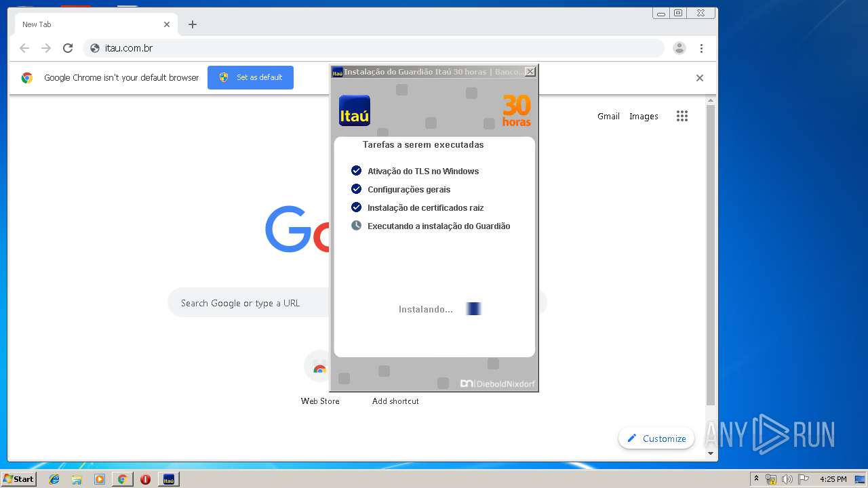Click the Search Google or type a URL box
The width and height of the screenshot is (868, 488).
point(248,303)
